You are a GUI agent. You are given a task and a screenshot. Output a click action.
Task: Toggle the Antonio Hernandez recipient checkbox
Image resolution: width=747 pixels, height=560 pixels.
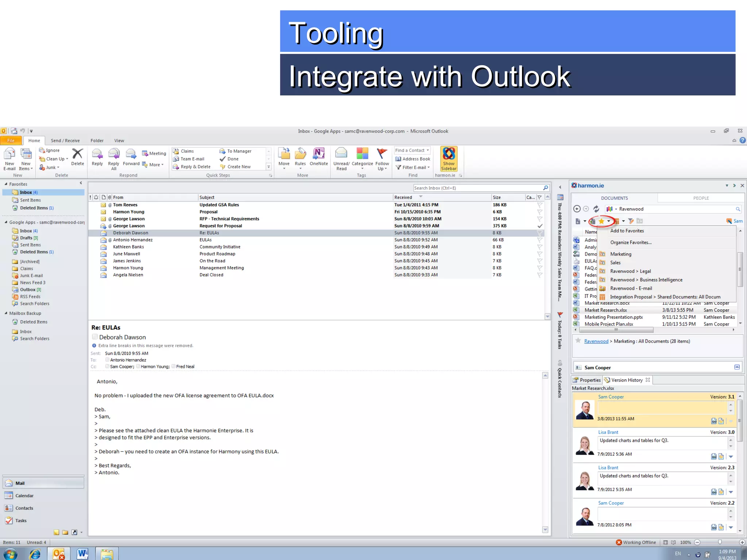(107, 360)
